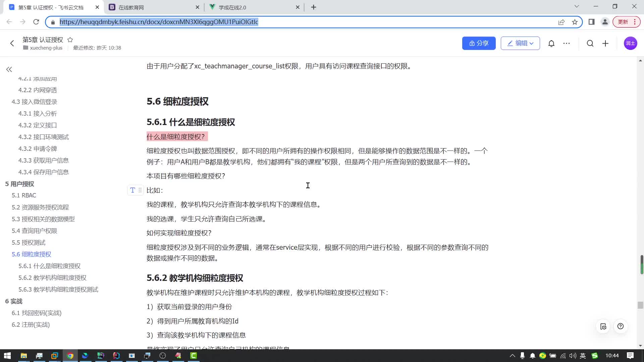Viewport: 644px width, 362px height.
Task: Jump to outline item 5.5 授权测试
Action: (x=29, y=243)
